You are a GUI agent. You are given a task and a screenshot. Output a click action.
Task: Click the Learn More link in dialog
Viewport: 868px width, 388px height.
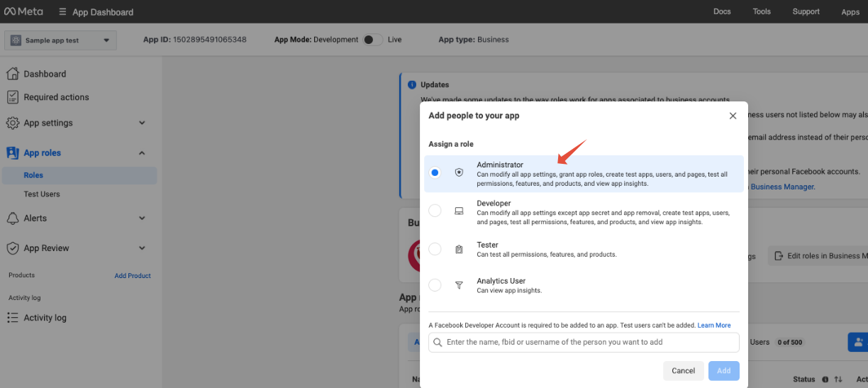pos(714,326)
